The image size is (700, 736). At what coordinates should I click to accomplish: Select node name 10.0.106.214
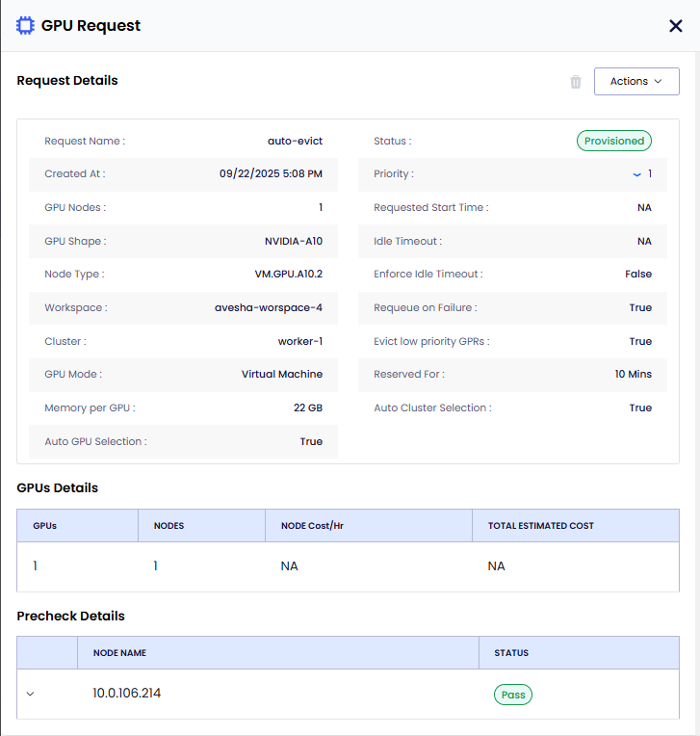[127, 694]
